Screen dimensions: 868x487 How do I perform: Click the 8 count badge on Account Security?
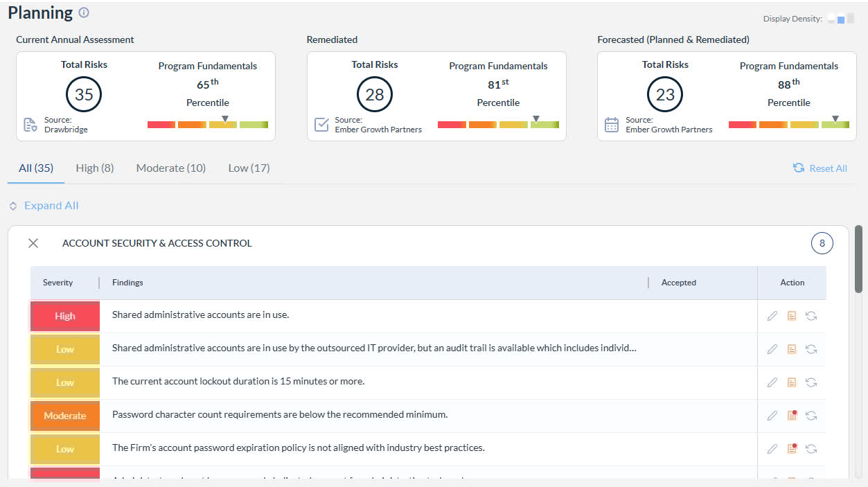point(822,243)
